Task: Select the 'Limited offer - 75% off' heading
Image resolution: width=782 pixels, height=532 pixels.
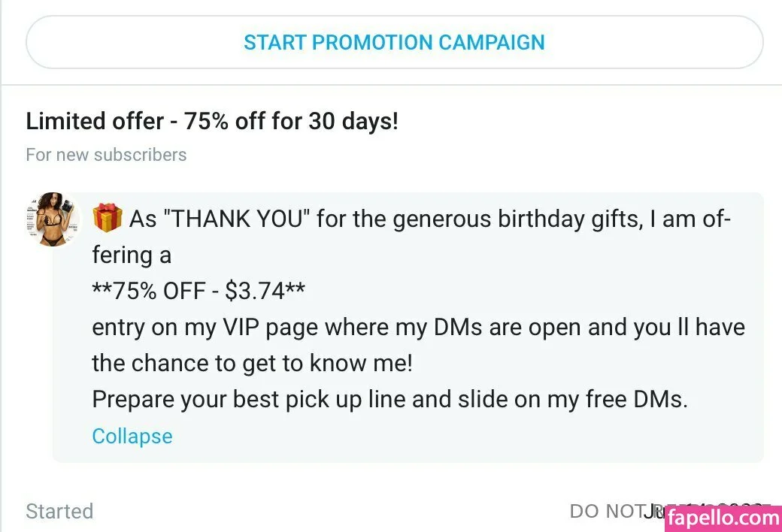Action: point(212,121)
